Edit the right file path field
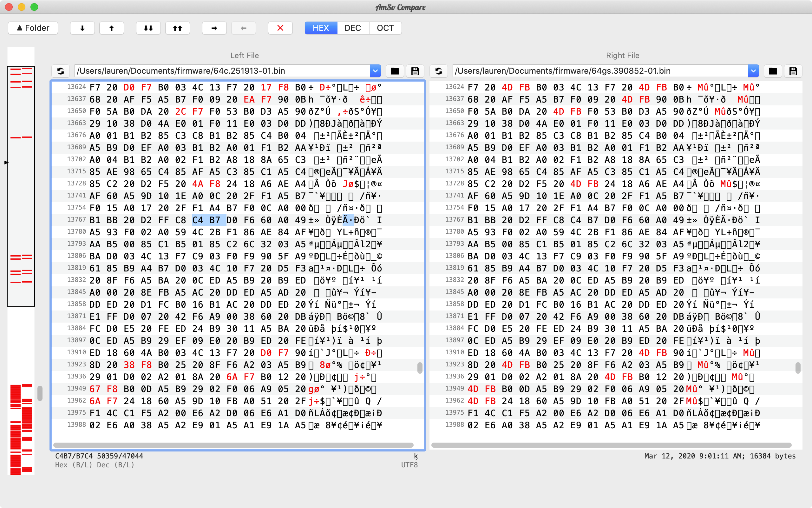The width and height of the screenshot is (812, 508). (x=600, y=71)
